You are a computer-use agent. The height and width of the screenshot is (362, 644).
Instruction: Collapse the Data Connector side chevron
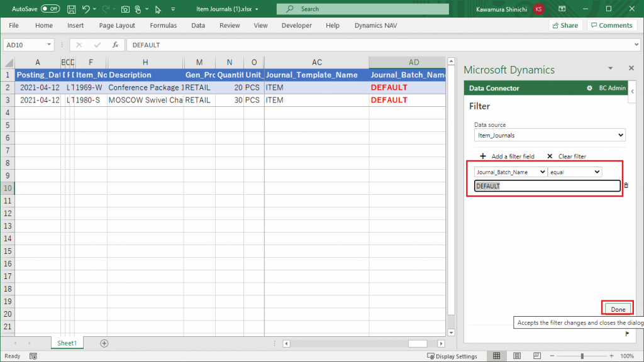(x=633, y=92)
